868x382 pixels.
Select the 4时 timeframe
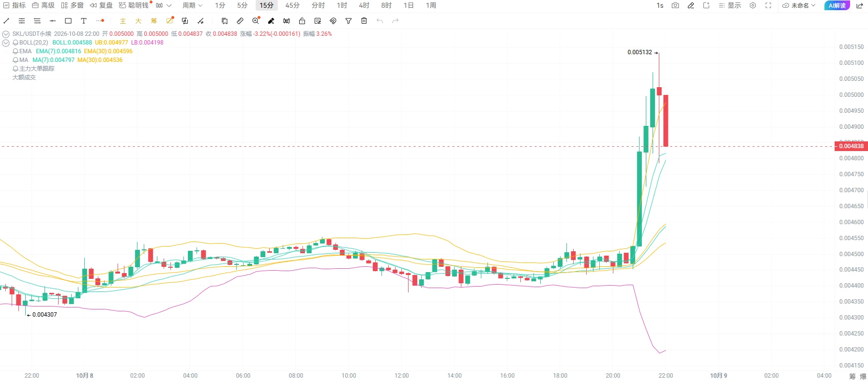tap(364, 5)
